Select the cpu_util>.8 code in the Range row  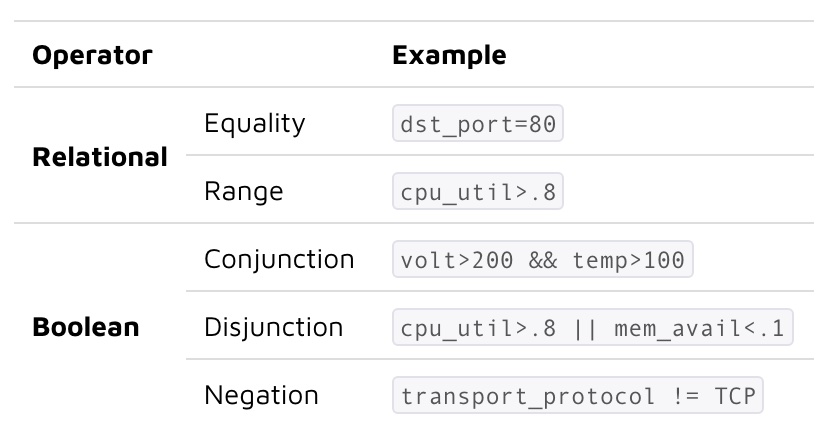pyautogui.click(x=478, y=192)
